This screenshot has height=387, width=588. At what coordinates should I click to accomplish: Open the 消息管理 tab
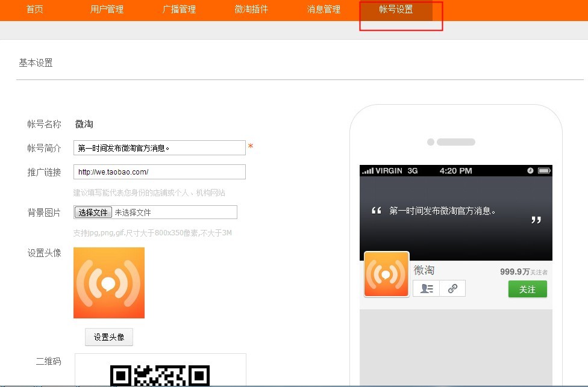(x=324, y=10)
